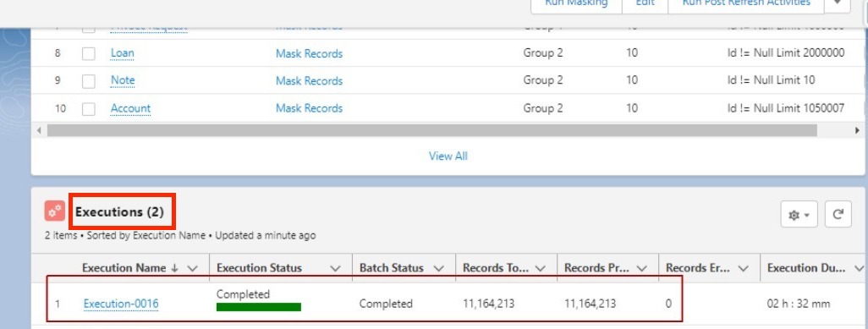Image resolution: width=868 pixels, height=329 pixels.
Task: Open Mask Records in the Account row
Action: click(x=309, y=108)
